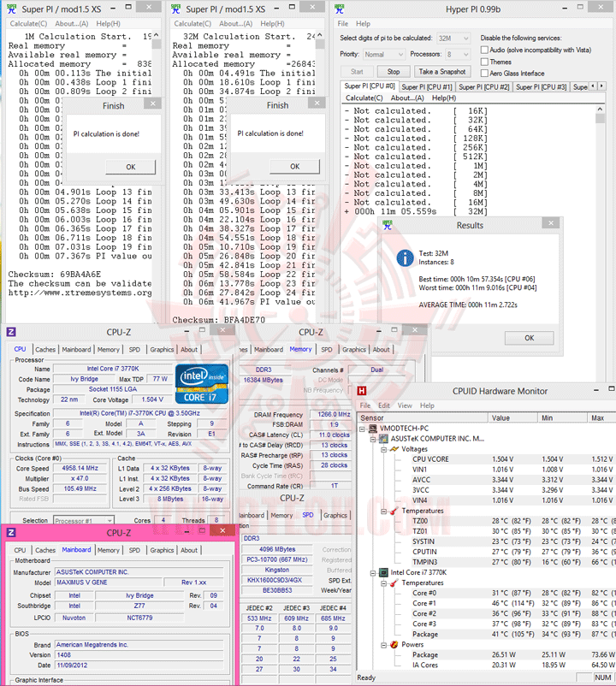This screenshot has height=686, width=616.
Task: Collapse the Voltages group in Hardware Monitor
Action: pyautogui.click(x=383, y=449)
